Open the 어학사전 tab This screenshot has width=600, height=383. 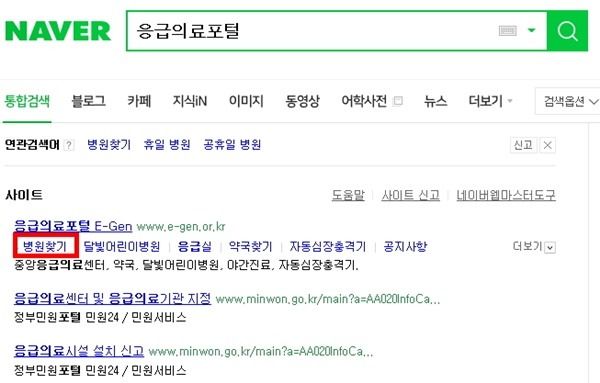pyautogui.click(x=364, y=101)
